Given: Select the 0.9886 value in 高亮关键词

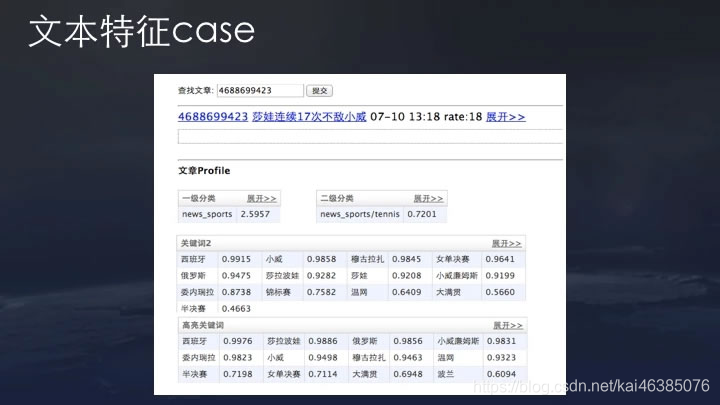Looking at the screenshot, I should click(323, 341).
